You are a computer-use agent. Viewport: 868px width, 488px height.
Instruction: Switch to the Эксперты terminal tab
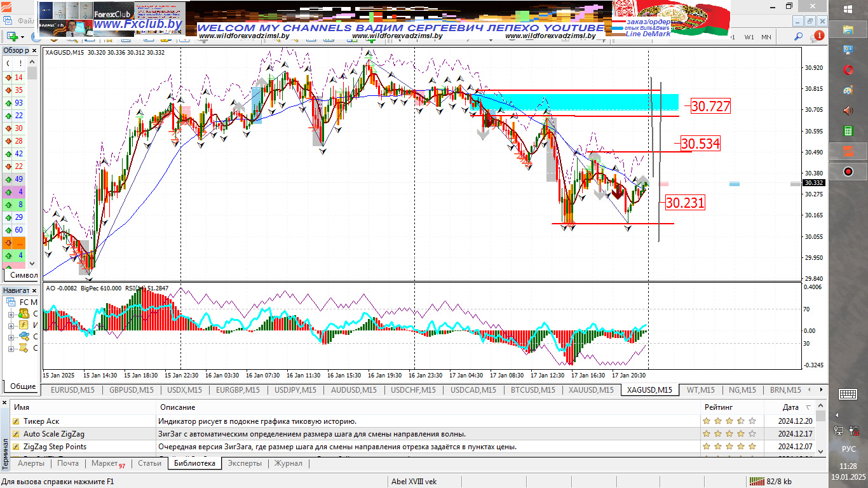(x=245, y=463)
